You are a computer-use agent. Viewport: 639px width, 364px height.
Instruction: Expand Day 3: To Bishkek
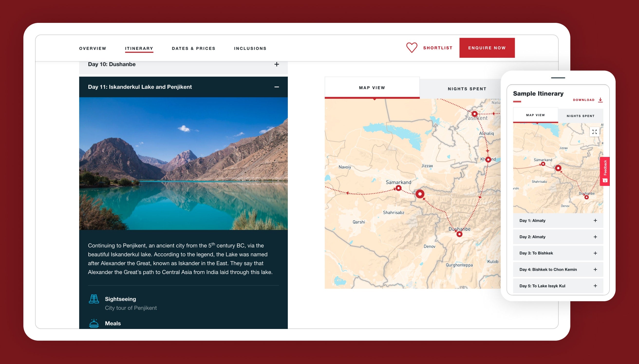[x=595, y=253]
